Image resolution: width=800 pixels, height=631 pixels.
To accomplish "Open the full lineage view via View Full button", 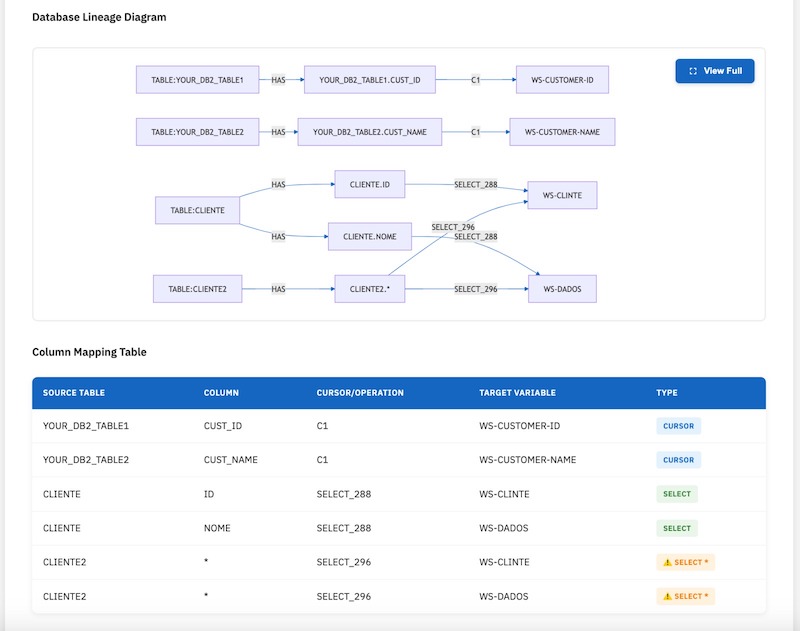I will [x=716, y=72].
